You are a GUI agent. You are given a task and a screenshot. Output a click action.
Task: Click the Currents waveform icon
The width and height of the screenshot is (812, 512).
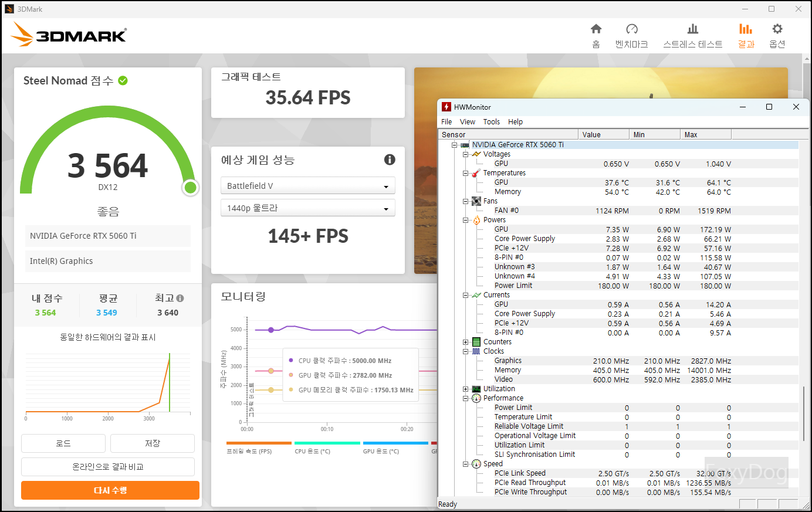[476, 295]
